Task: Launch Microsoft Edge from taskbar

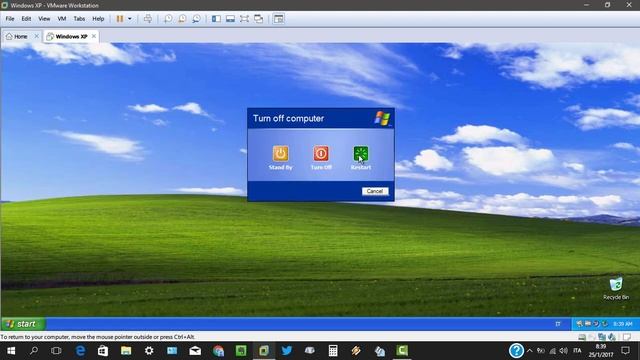Action: pos(80,351)
